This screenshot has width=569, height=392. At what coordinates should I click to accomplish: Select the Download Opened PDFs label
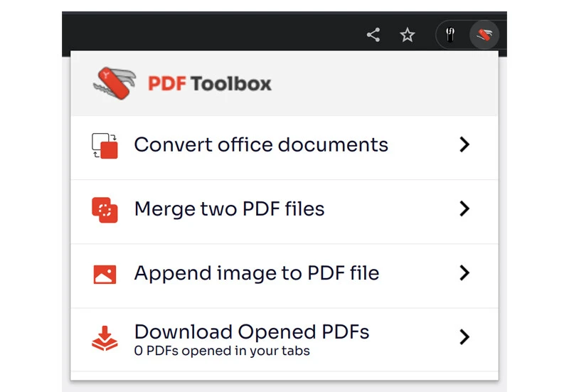pos(251,332)
